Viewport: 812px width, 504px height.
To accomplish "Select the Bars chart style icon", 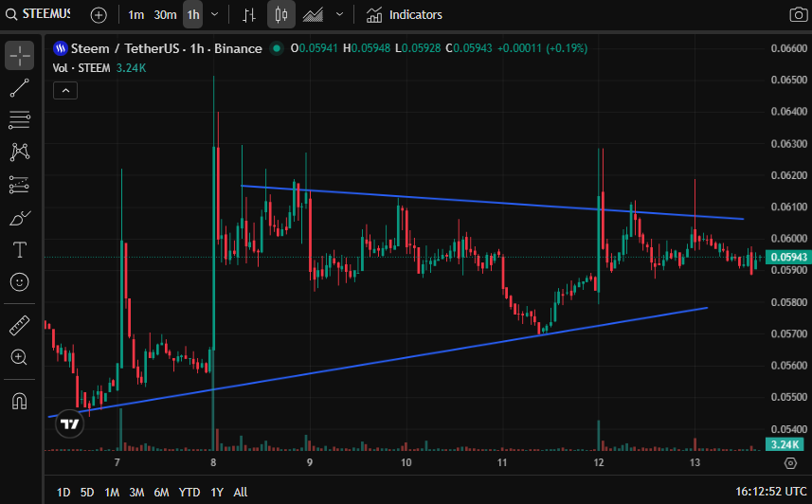I will [x=249, y=15].
